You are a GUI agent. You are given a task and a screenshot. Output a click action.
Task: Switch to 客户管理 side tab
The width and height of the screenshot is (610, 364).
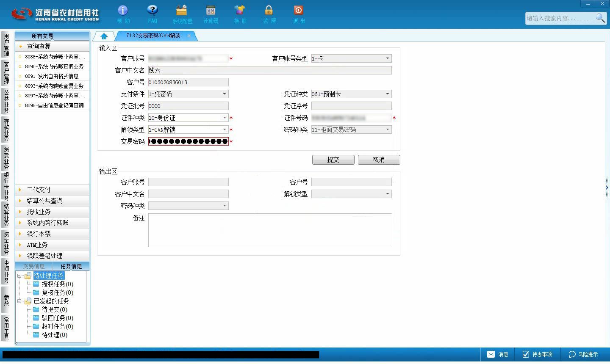[x=6, y=73]
